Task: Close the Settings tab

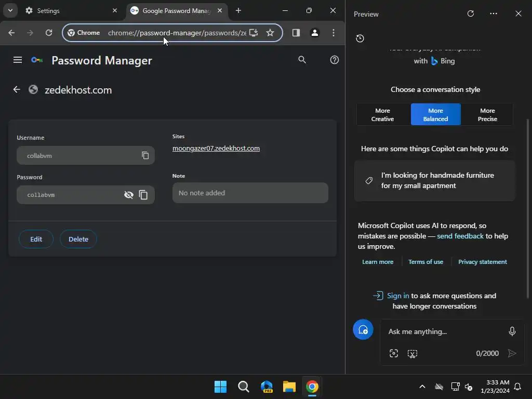Action: pos(115,10)
